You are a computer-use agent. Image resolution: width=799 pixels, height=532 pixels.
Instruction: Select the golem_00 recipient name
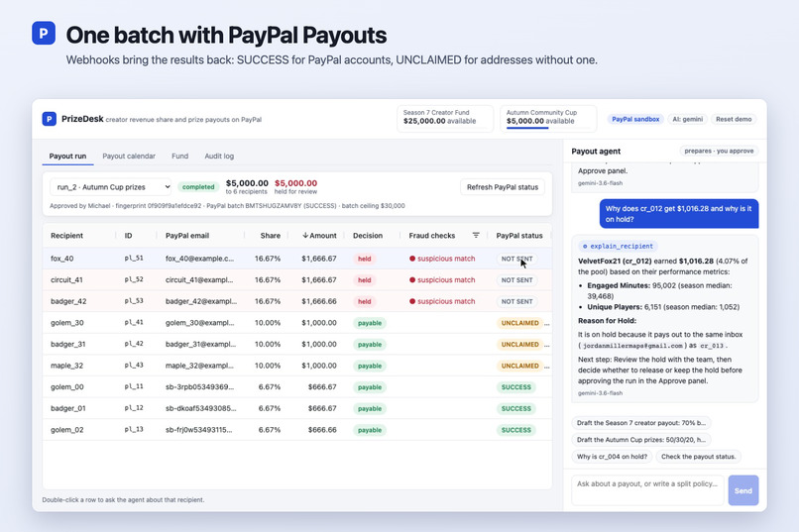tap(66, 387)
